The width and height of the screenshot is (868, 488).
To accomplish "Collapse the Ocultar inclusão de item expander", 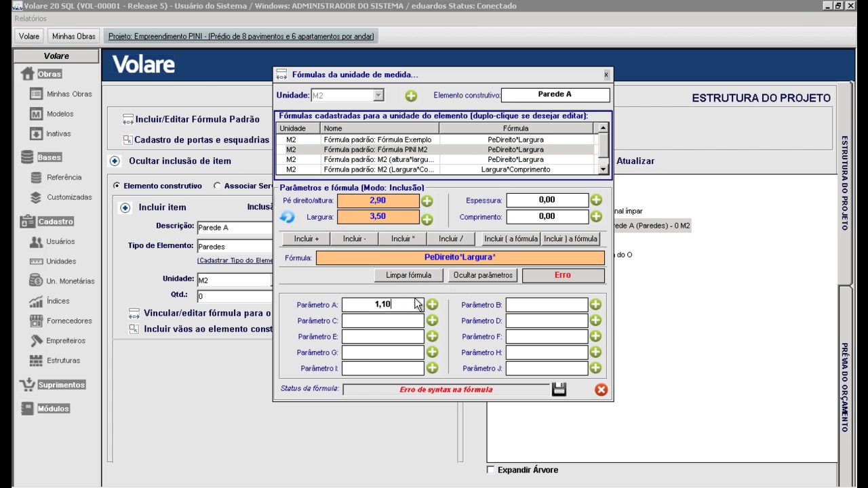I will 115,161.
